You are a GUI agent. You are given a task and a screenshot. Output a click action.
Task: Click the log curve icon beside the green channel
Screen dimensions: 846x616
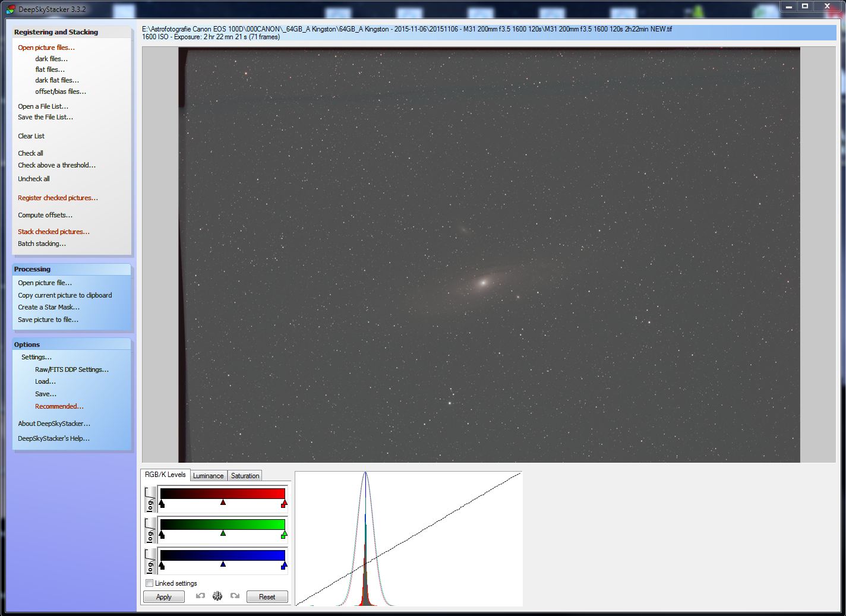point(149,530)
